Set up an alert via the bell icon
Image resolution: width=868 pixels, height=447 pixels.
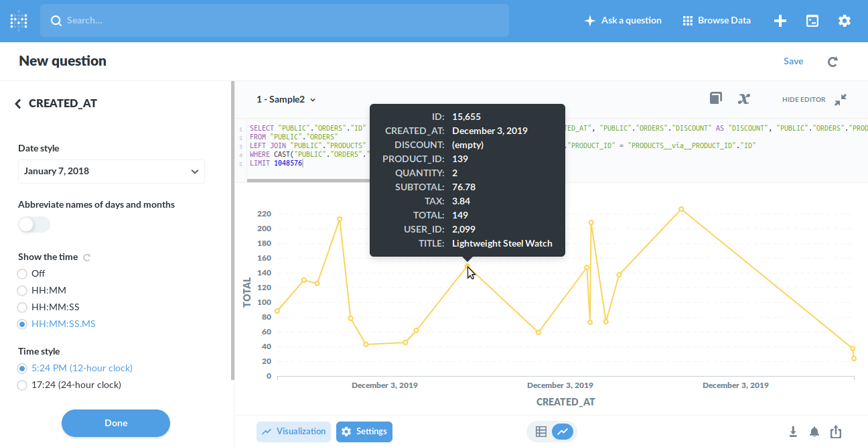[814, 432]
